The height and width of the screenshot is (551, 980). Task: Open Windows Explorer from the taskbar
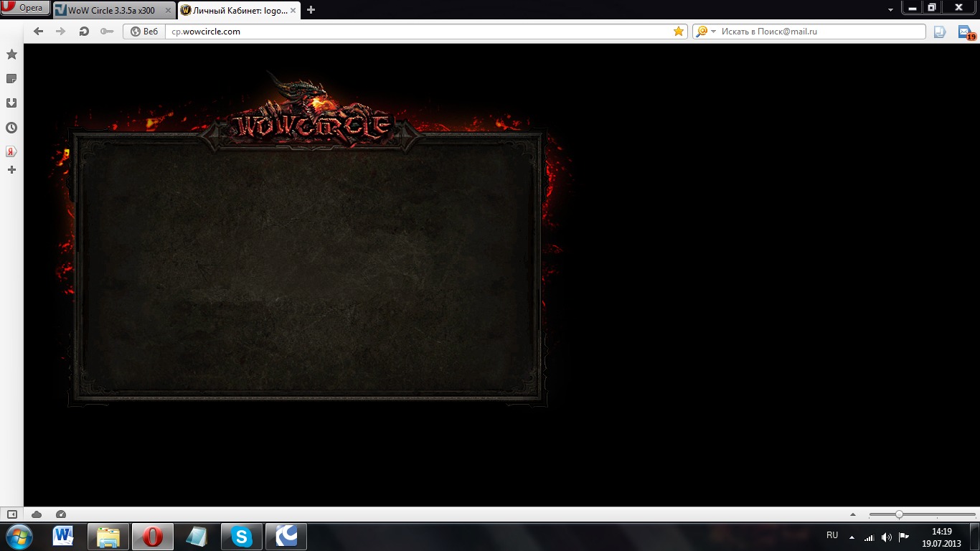tap(108, 536)
